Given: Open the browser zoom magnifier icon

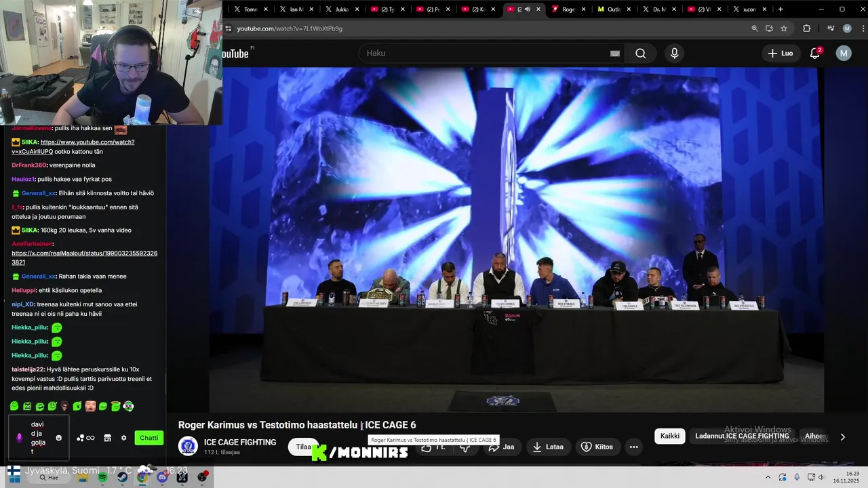Looking at the screenshot, I should coord(755,28).
